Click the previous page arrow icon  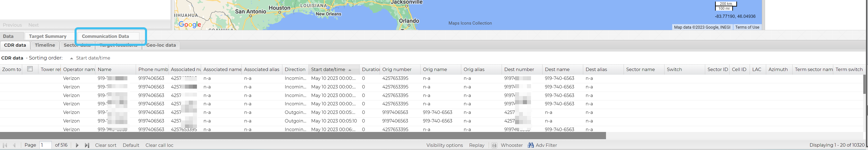[14, 145]
